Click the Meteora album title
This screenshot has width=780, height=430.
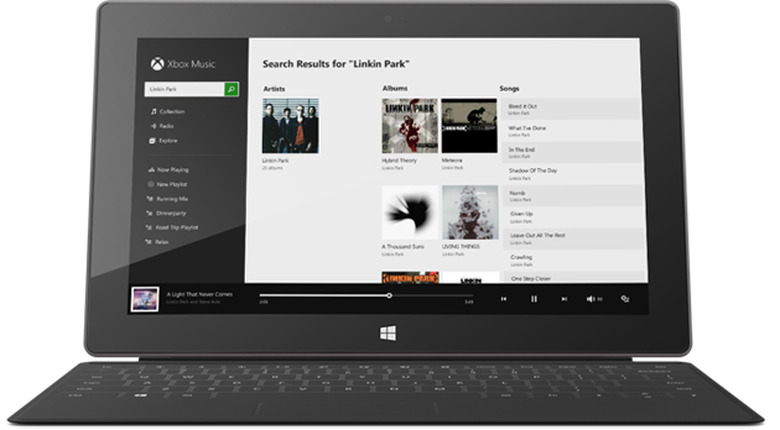(x=452, y=161)
